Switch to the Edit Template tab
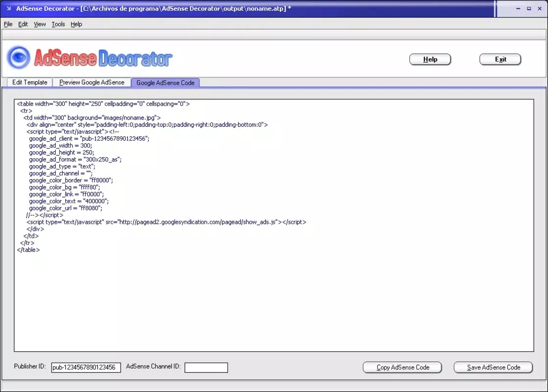 pos(30,82)
